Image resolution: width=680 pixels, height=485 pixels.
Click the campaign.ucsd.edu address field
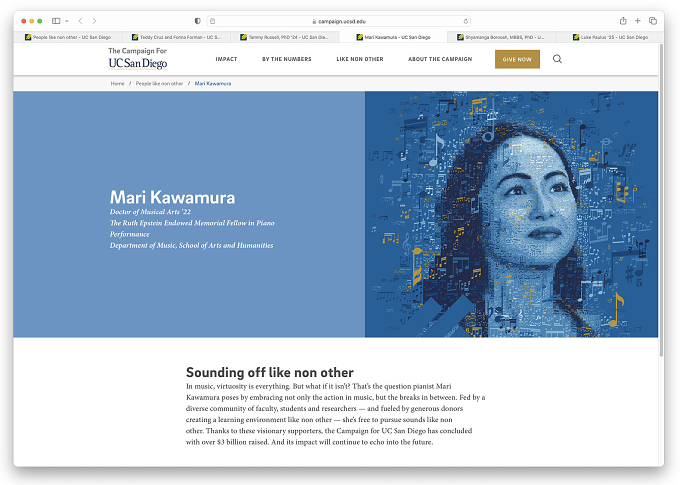pos(339,21)
